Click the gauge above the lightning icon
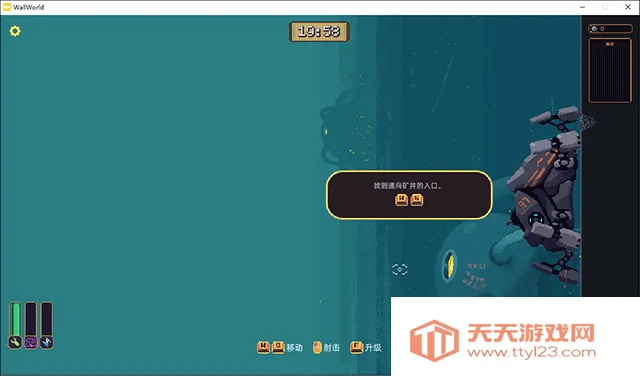640x376 pixels. click(47, 319)
